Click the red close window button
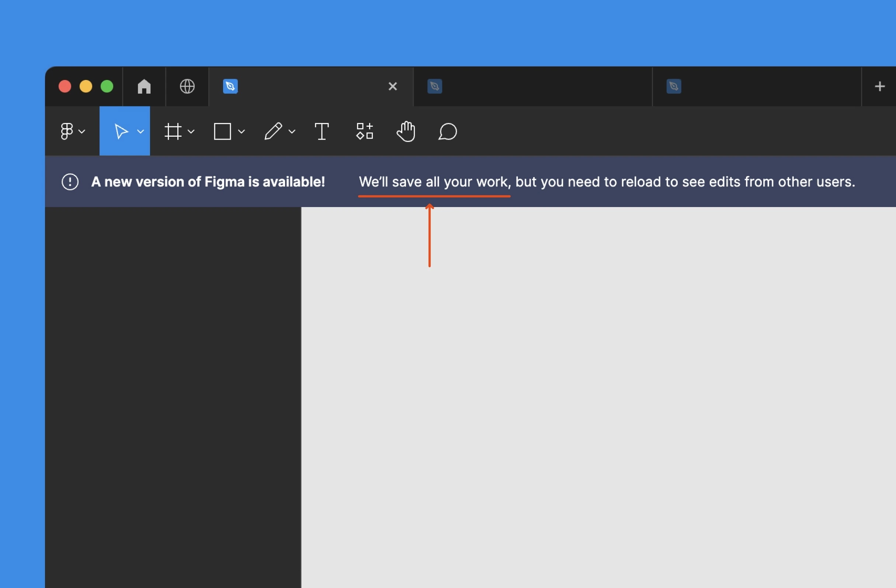896x588 pixels. 65,87
